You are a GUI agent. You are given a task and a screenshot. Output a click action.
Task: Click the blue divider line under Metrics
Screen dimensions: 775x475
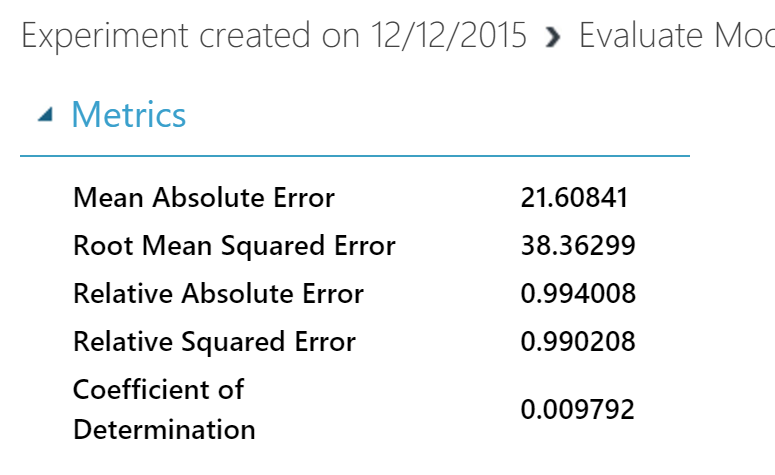click(x=355, y=156)
